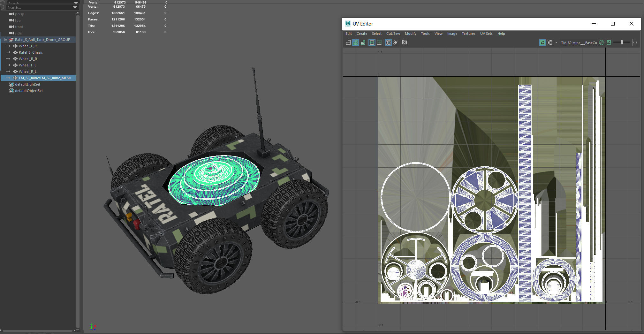644x334 pixels.
Task: Open the View menu in UV Editor
Action: pyautogui.click(x=438, y=34)
